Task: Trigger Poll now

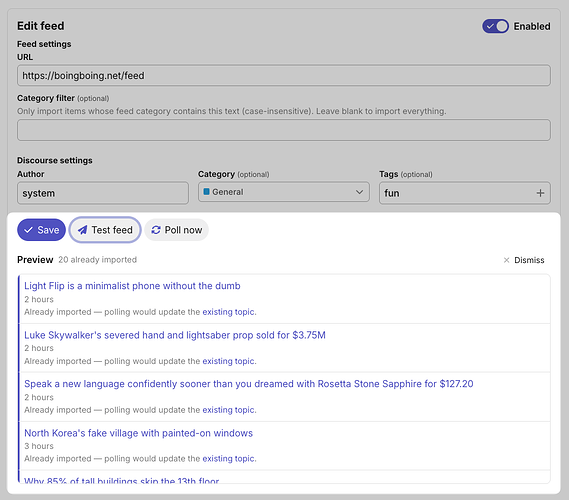Action: pos(176,230)
